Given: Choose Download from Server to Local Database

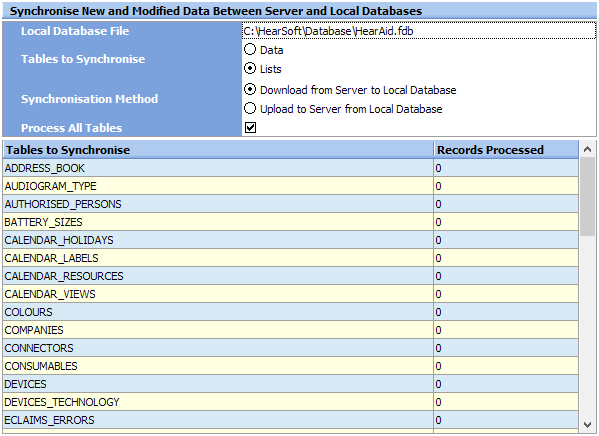Looking at the screenshot, I should [x=250, y=90].
